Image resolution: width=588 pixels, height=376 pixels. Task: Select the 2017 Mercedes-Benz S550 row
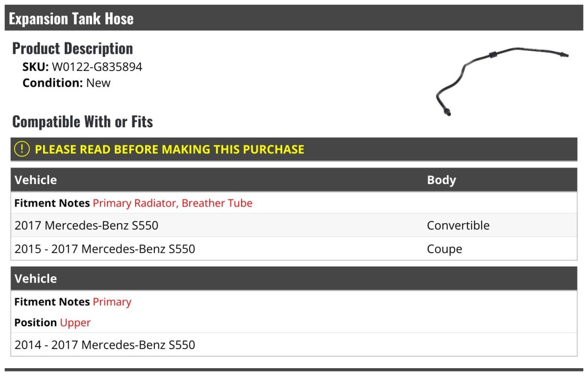87,225
